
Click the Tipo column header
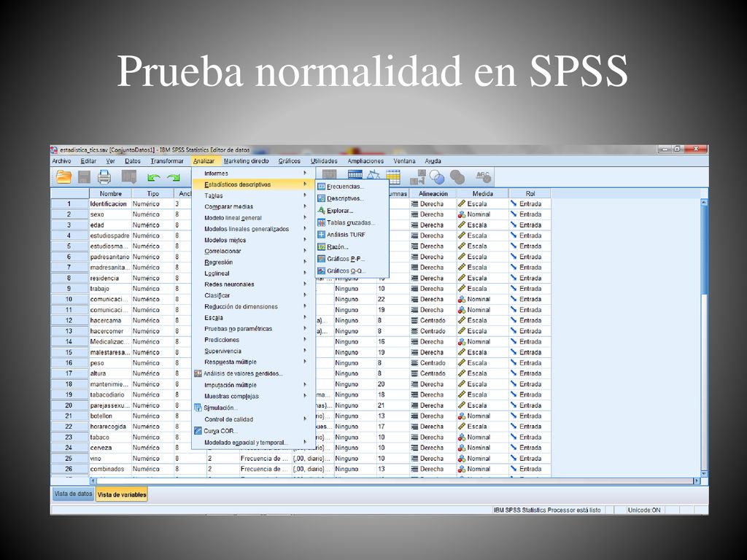[153, 194]
